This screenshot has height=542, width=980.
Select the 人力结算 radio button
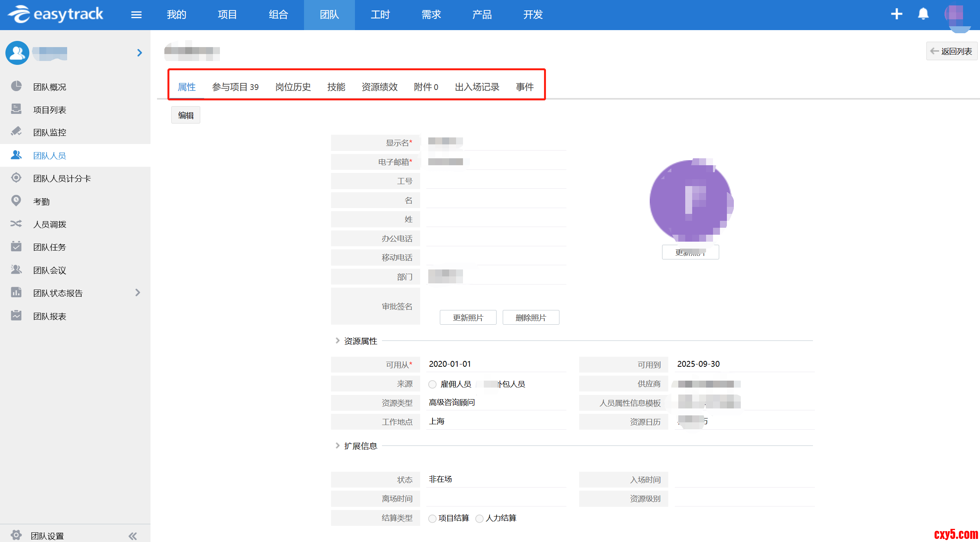coord(479,518)
